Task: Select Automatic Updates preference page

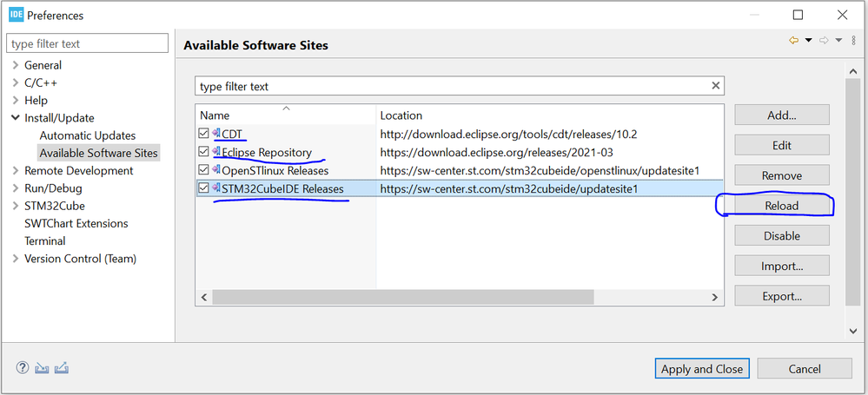Action: pyautogui.click(x=88, y=135)
